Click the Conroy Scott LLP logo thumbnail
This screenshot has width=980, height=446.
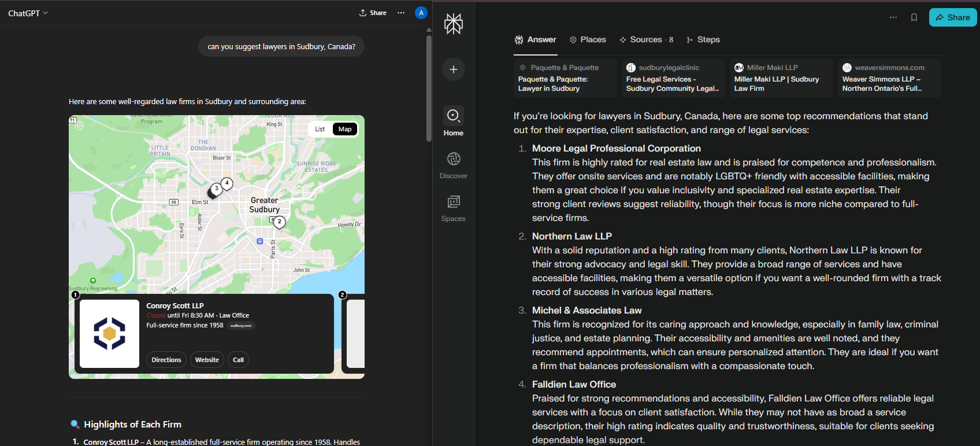pyautogui.click(x=109, y=334)
